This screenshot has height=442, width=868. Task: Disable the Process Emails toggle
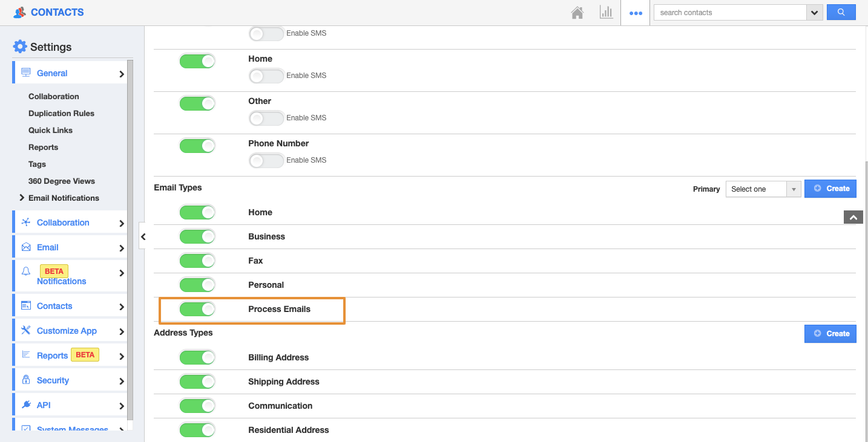point(197,309)
